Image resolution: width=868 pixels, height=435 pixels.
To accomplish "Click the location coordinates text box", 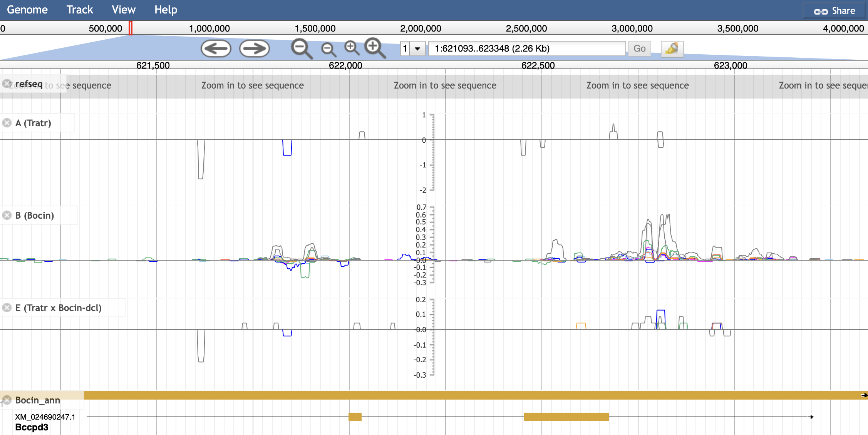I will (526, 49).
